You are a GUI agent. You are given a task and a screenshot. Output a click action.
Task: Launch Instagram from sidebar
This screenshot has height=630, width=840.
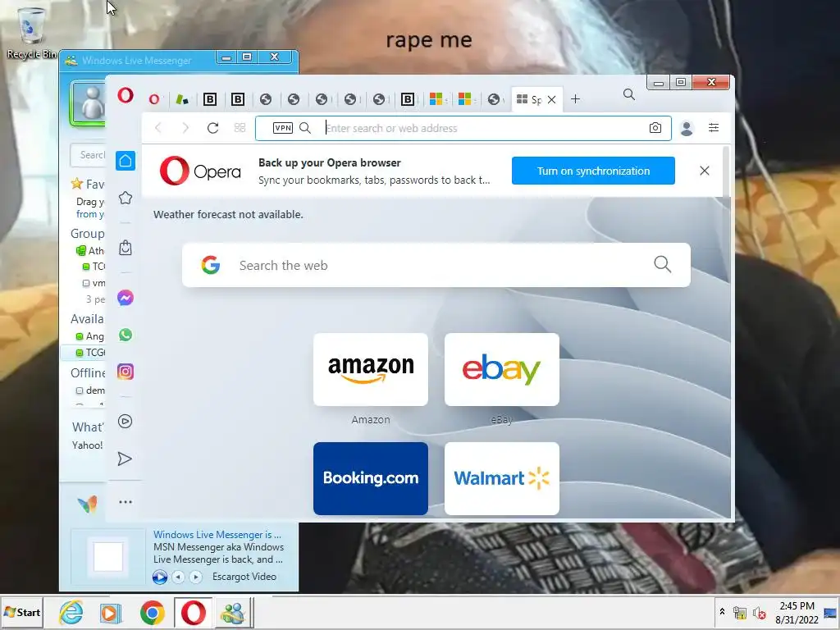point(126,372)
